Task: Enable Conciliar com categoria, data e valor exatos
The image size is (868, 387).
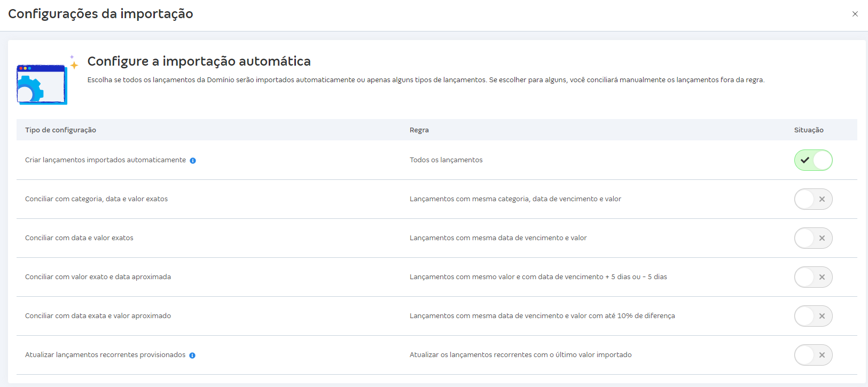Action: coord(813,199)
